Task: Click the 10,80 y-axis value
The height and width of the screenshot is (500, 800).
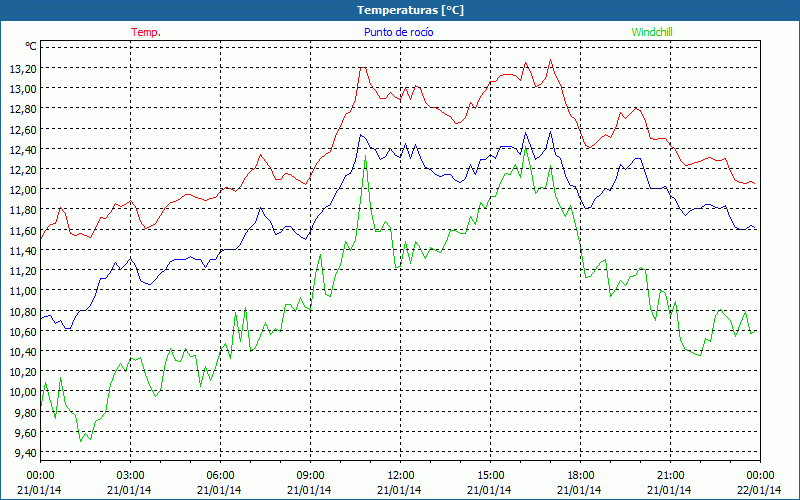Action: tap(23, 311)
